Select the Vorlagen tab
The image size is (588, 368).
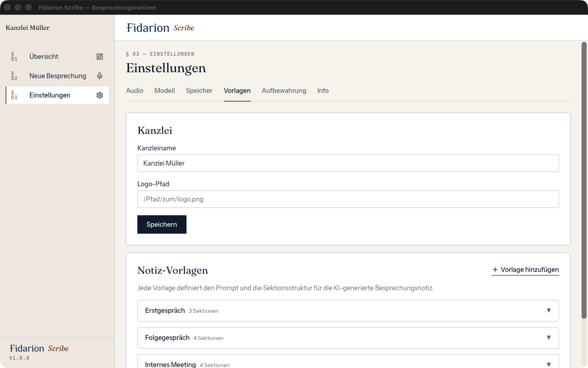(237, 91)
